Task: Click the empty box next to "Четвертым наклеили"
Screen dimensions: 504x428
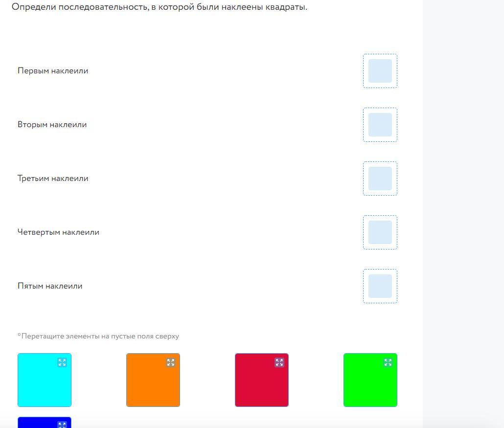Action: click(380, 232)
